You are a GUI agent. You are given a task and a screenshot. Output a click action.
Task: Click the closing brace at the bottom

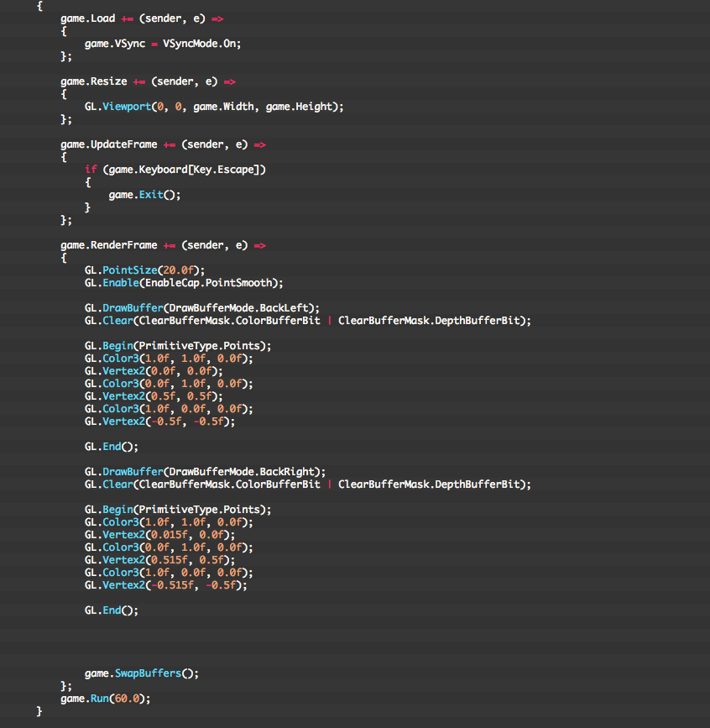(x=39, y=710)
